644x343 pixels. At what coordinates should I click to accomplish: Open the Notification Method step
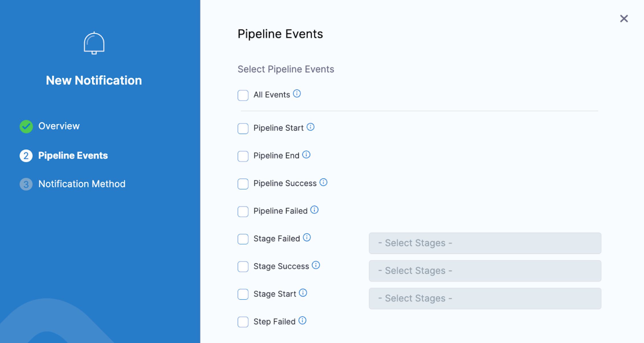click(82, 184)
